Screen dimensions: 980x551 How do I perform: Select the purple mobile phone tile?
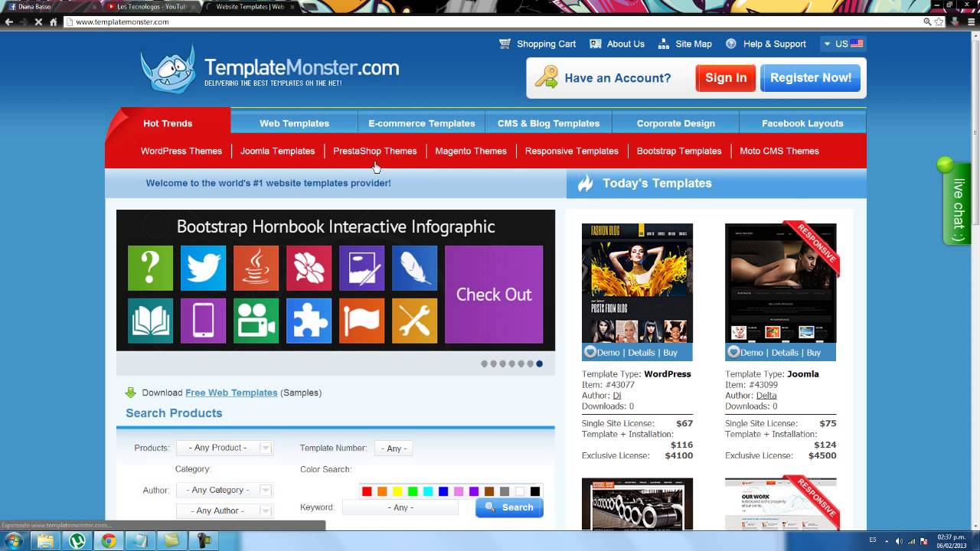(x=203, y=321)
